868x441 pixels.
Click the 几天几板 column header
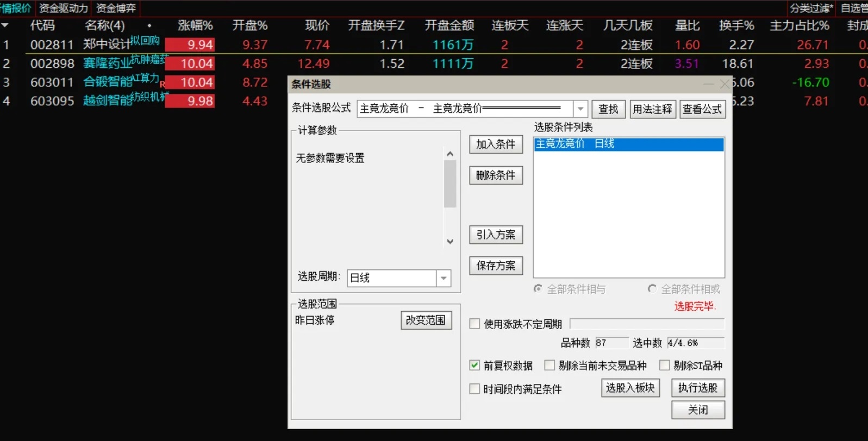pyautogui.click(x=628, y=26)
